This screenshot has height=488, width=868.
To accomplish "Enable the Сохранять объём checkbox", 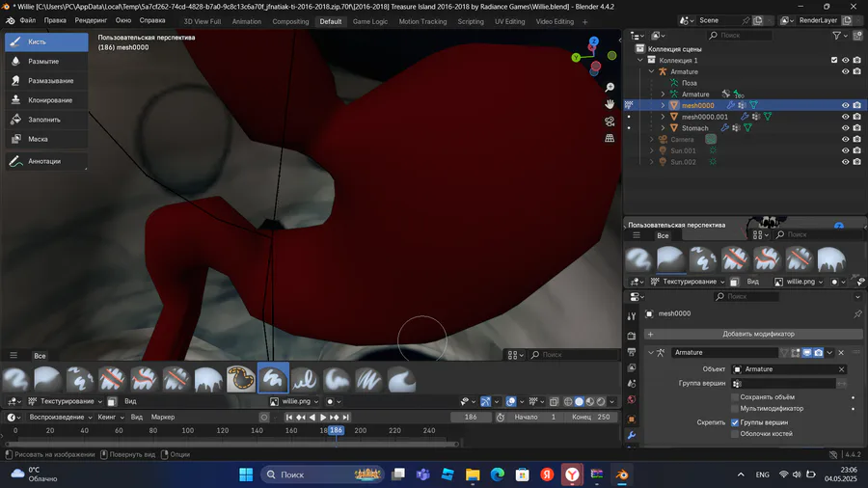I will pos(735,397).
